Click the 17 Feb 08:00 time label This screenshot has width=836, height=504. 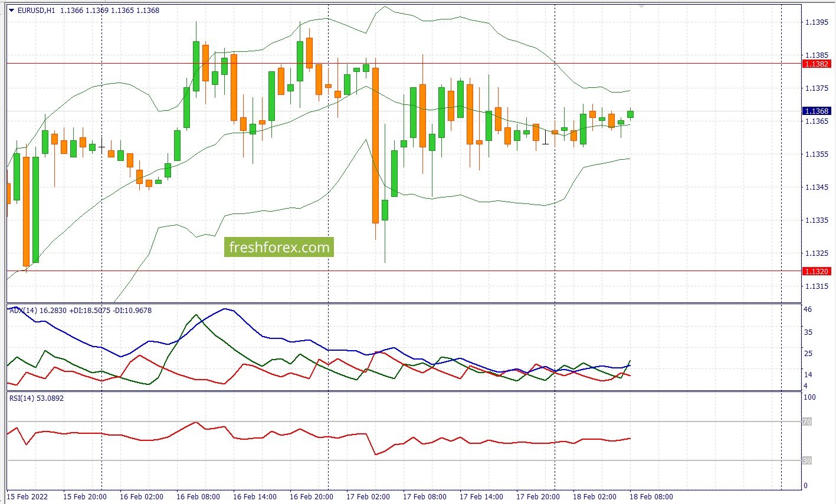coord(425,496)
